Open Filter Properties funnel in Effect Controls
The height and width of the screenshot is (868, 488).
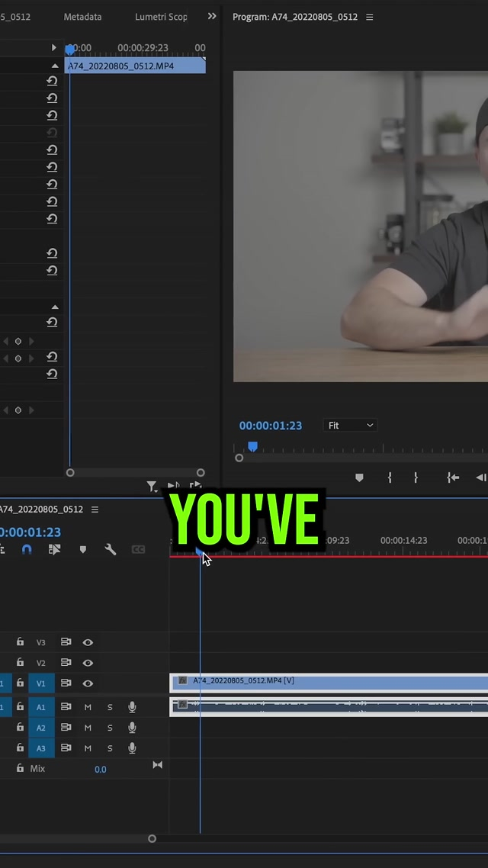pos(152,486)
